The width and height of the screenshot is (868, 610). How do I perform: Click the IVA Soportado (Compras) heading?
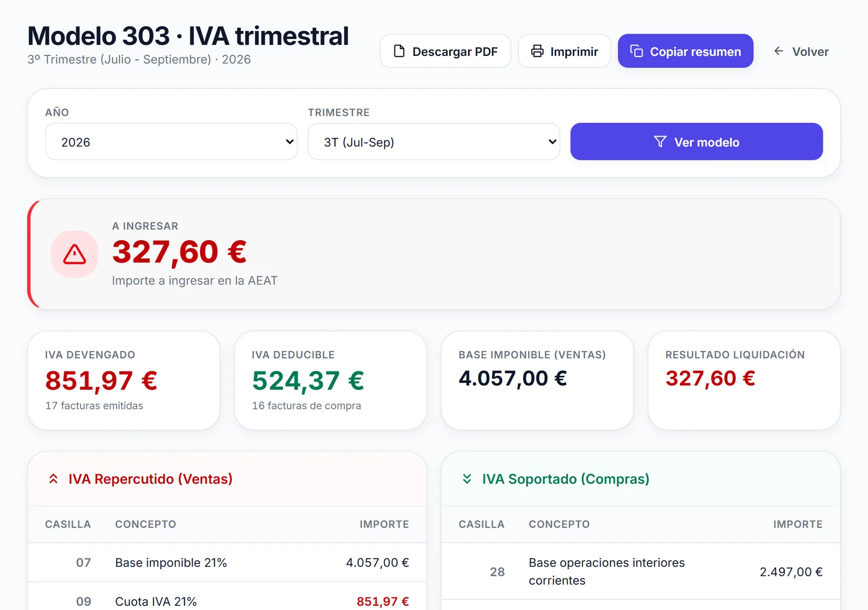tap(566, 479)
